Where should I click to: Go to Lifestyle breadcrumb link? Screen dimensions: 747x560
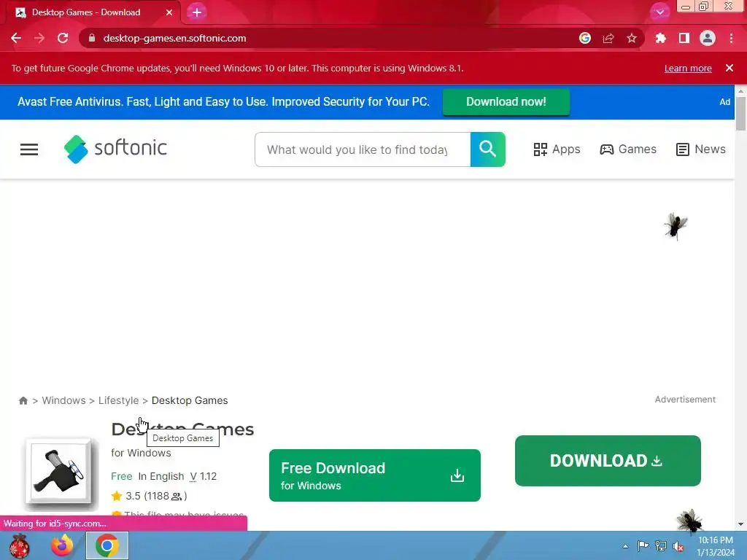tap(119, 400)
